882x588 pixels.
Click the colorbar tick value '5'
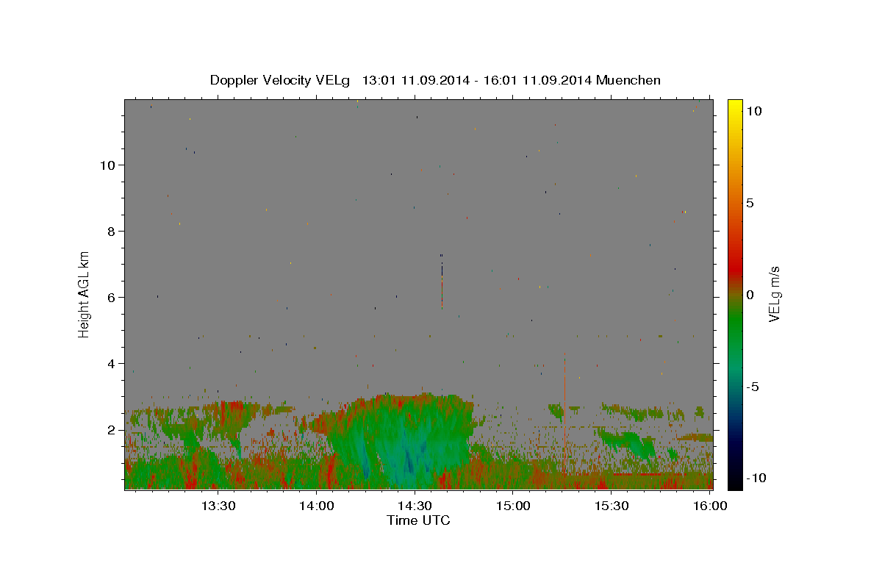pyautogui.click(x=750, y=203)
